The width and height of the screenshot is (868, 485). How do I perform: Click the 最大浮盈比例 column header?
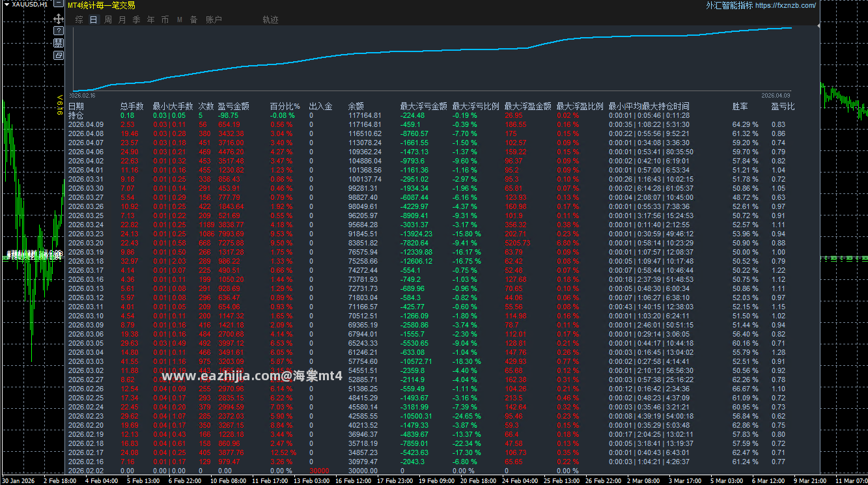click(x=580, y=107)
